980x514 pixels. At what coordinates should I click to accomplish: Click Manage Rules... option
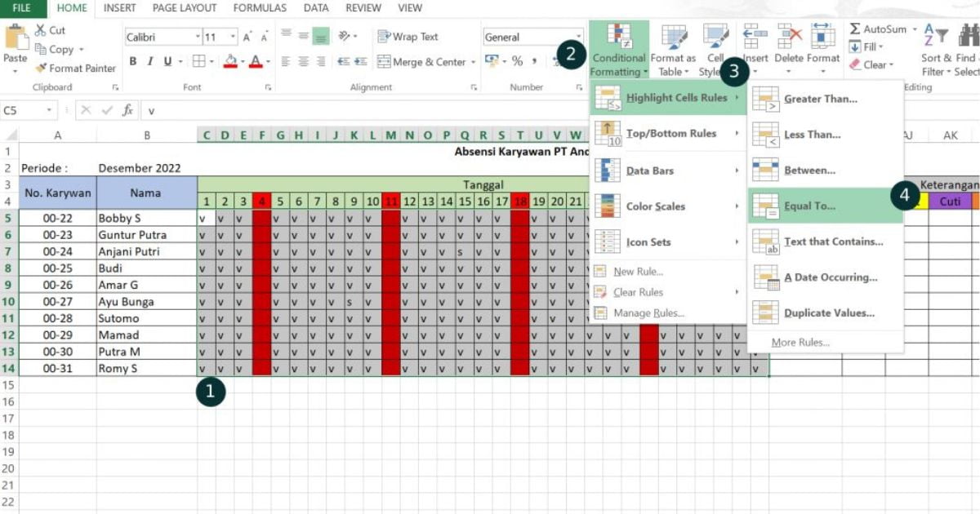pos(648,313)
